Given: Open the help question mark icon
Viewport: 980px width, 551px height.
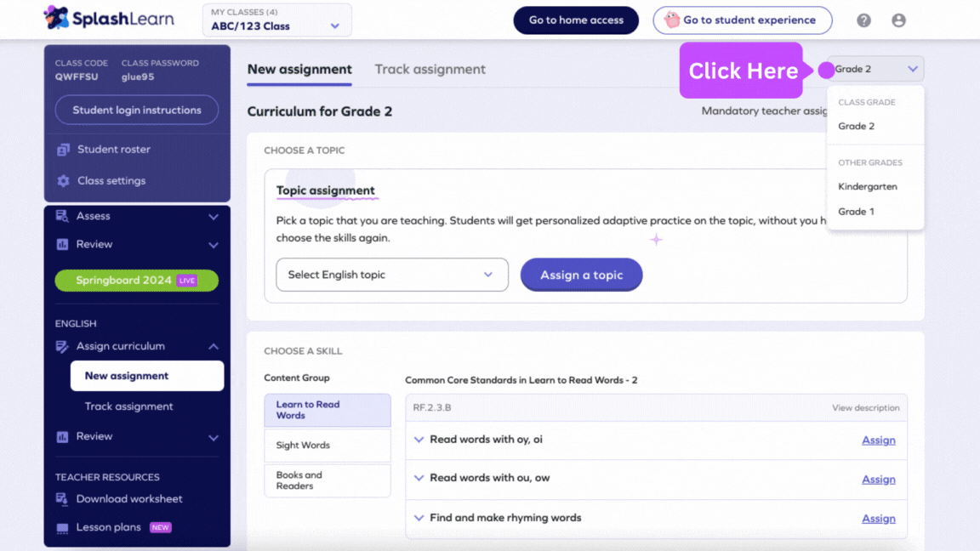Looking at the screenshot, I should coord(863,20).
